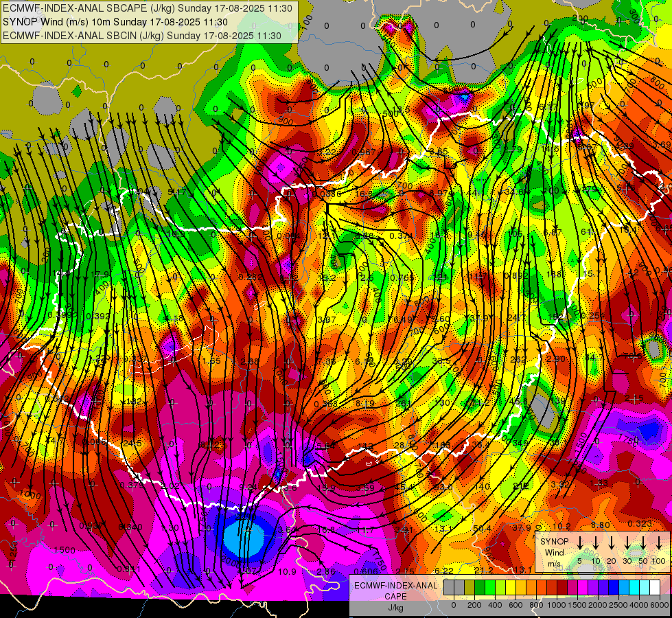
Task: Click the 0.765 value on the map
Action: [402, 277]
